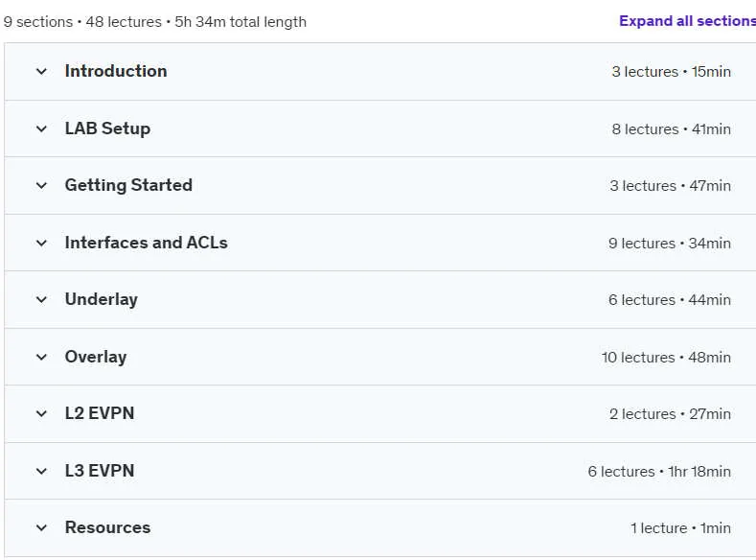Click the chevron beside Interfaces and ACLs
The image size is (756, 560).
point(41,243)
